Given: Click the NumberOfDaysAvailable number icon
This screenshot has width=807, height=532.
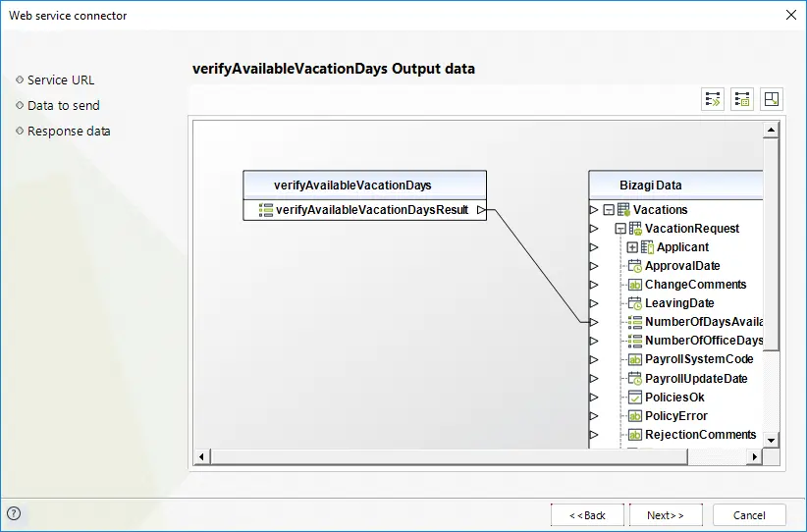Looking at the screenshot, I should 635,322.
